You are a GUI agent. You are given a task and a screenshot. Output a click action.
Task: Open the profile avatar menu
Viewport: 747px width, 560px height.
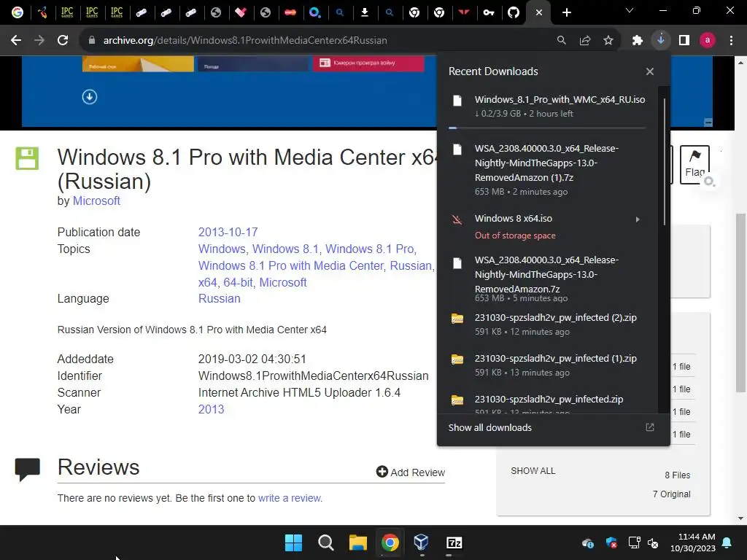click(708, 41)
